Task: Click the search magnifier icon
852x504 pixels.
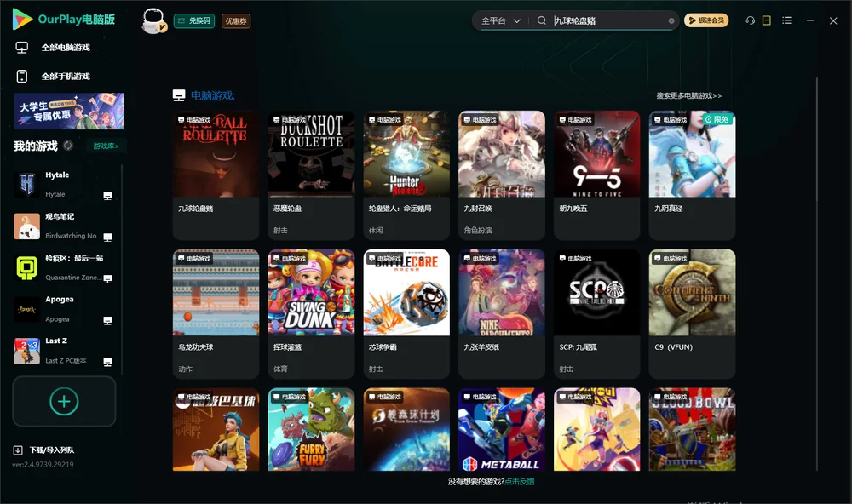Action: (542, 20)
